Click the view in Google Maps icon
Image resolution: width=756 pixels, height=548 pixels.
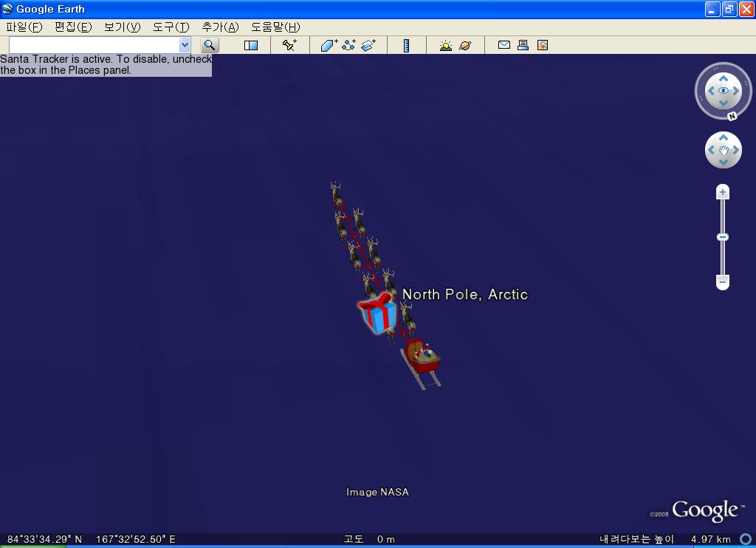[x=543, y=45]
